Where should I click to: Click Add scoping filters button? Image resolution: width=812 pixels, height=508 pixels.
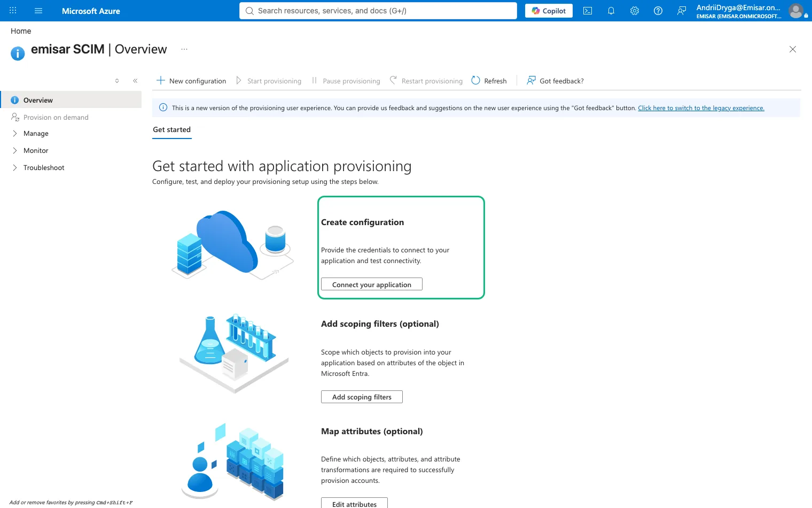click(362, 397)
